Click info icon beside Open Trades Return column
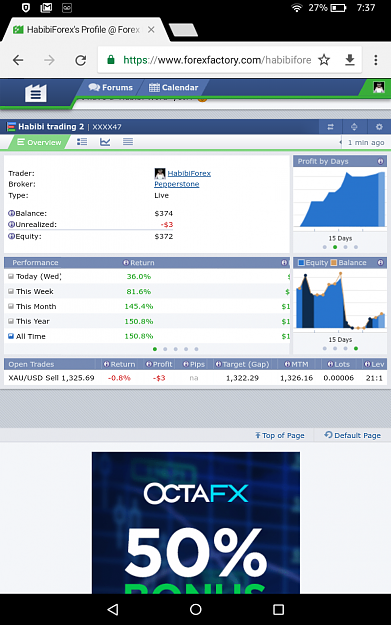This screenshot has height=625, width=391. (x=106, y=364)
